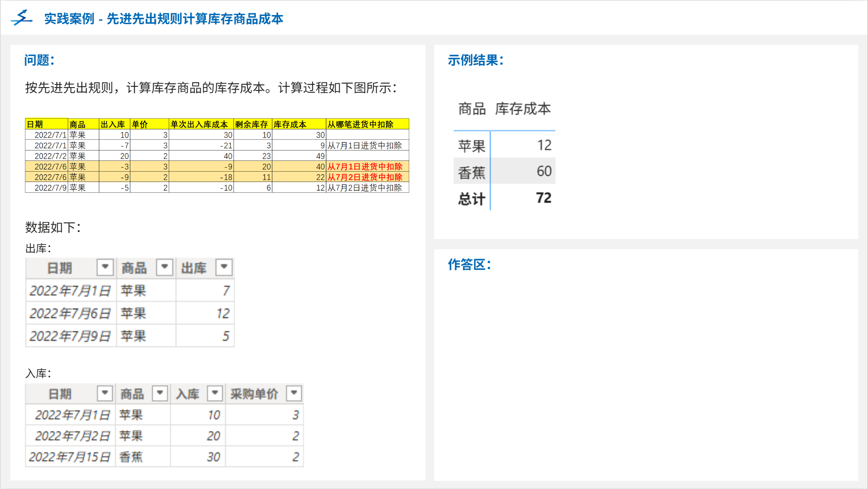Viewport: 868px width, 489px height.
Task: Click 库存成本 column header in matrix
Action: point(523,109)
